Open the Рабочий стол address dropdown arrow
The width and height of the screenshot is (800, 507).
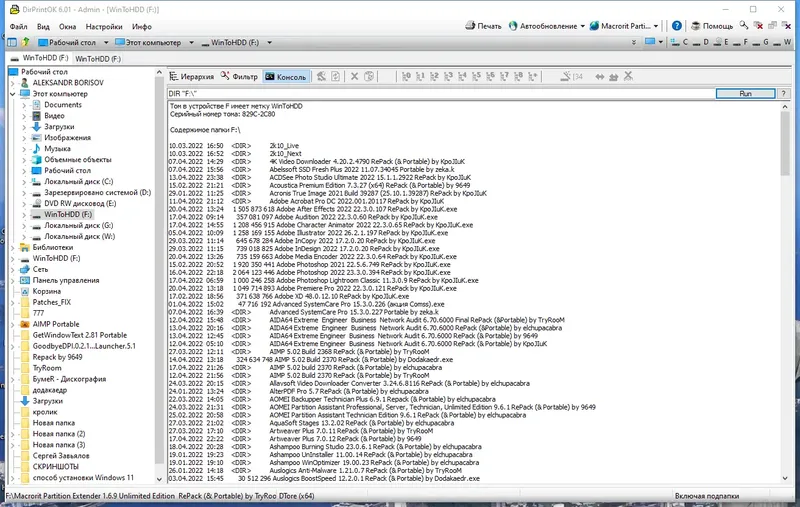106,43
